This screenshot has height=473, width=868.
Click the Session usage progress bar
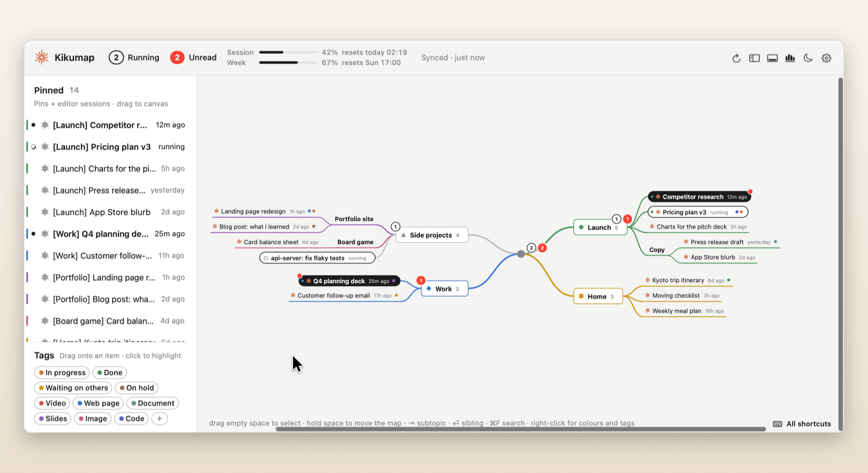point(288,53)
